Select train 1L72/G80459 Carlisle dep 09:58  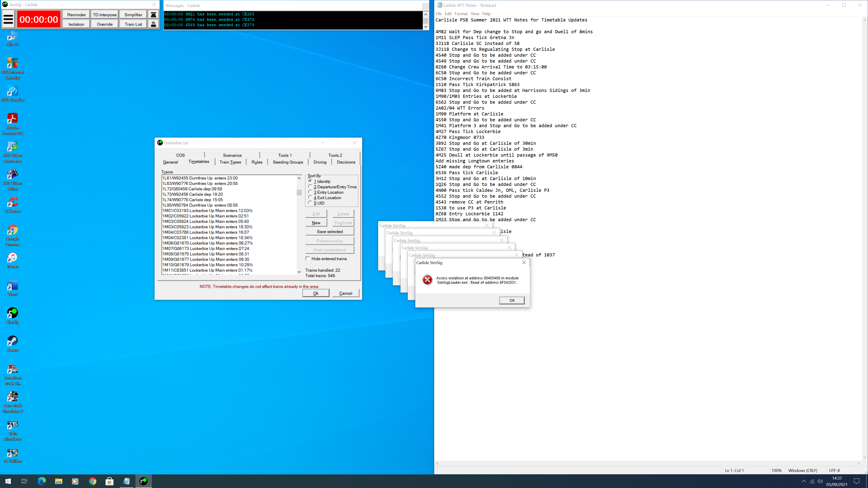click(x=192, y=189)
